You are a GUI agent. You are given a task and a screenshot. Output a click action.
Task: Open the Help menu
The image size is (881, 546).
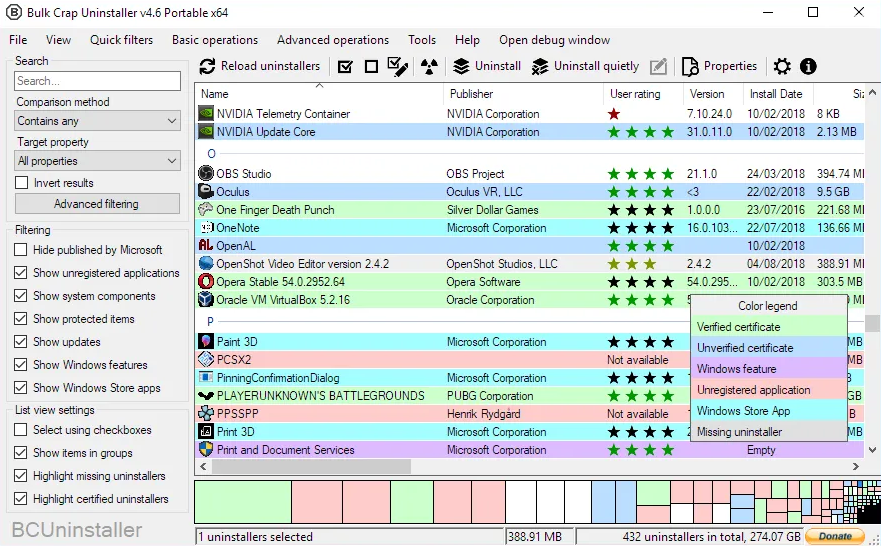pos(467,40)
